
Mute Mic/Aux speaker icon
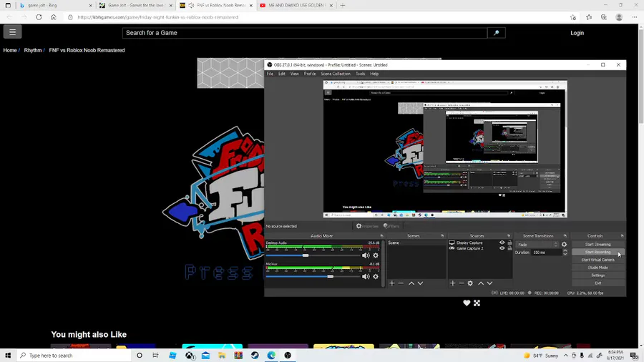pos(366,277)
